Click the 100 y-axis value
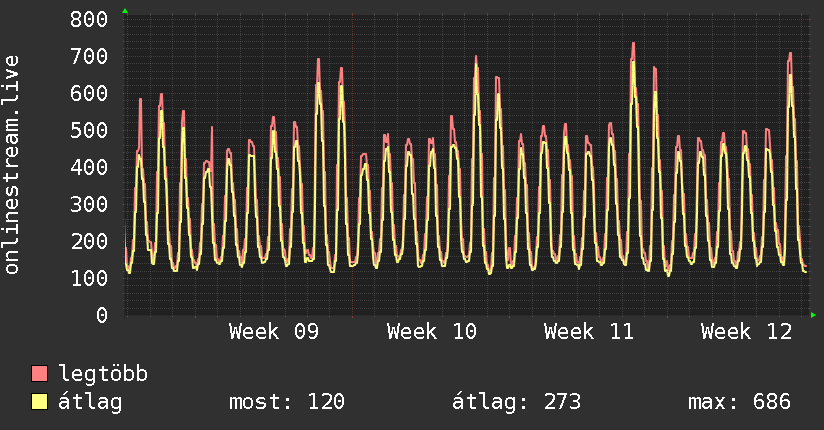Viewport: 824px width, 430px height. pos(89,278)
